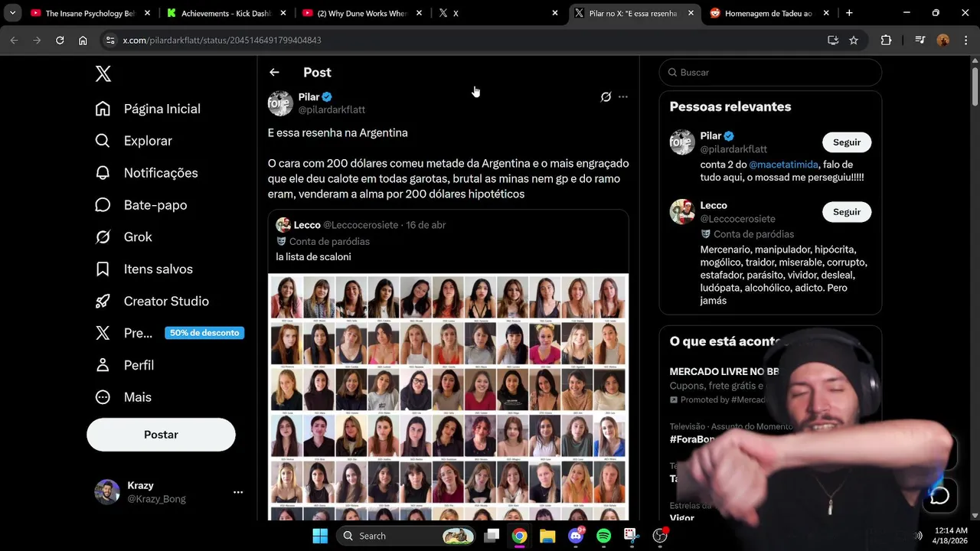Open Krazy account avatar in sidebar

pos(107,492)
